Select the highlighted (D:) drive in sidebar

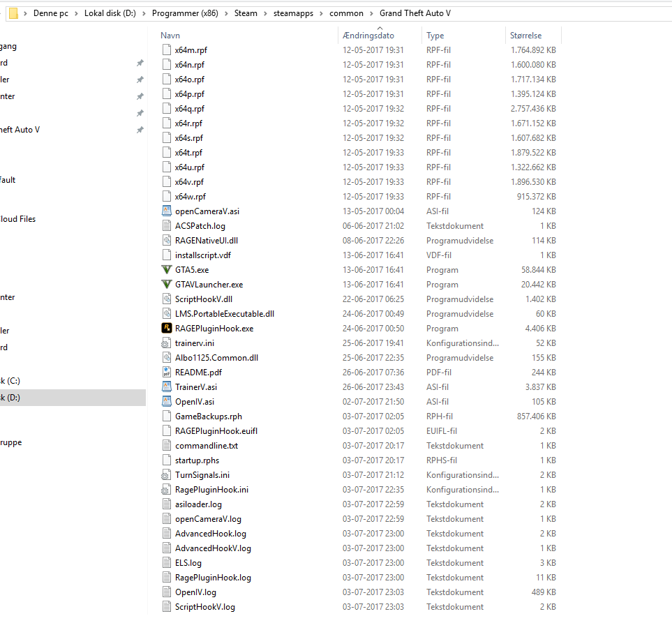[73, 398]
